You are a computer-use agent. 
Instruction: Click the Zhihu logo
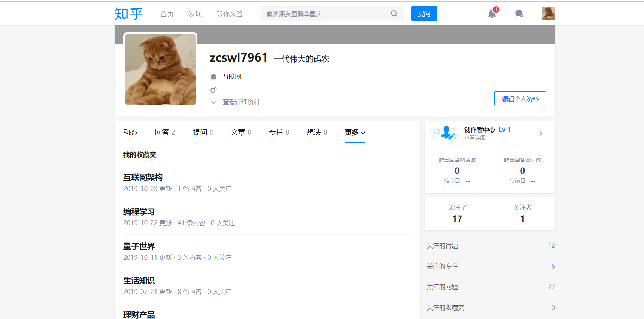tap(128, 13)
